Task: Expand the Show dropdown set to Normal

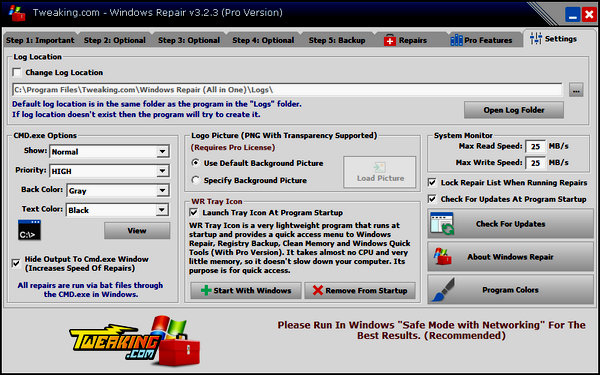Action: tap(109, 152)
